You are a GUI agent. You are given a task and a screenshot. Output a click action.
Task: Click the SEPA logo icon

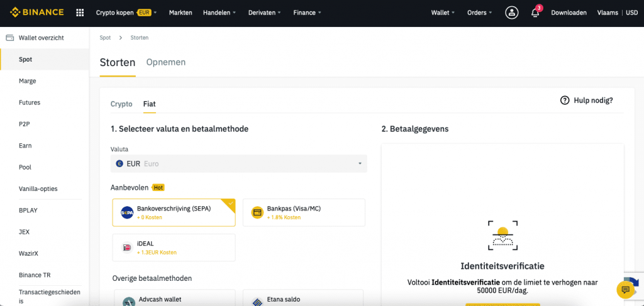tap(127, 212)
